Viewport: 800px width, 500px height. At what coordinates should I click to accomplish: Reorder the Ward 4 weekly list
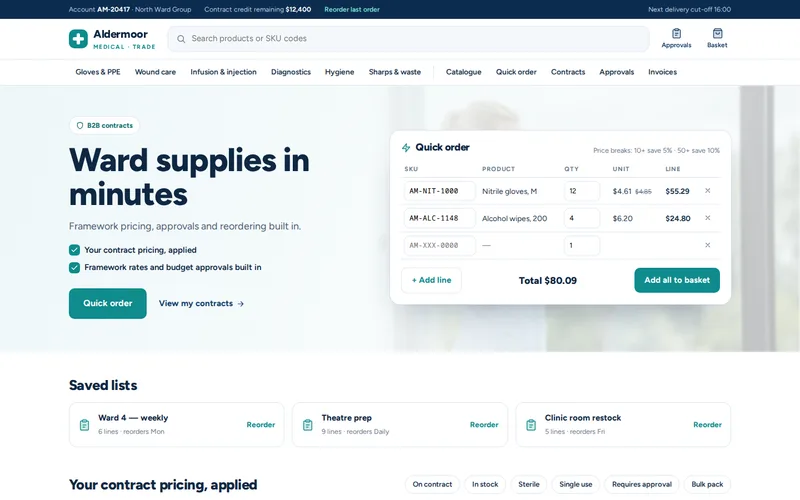click(261, 424)
